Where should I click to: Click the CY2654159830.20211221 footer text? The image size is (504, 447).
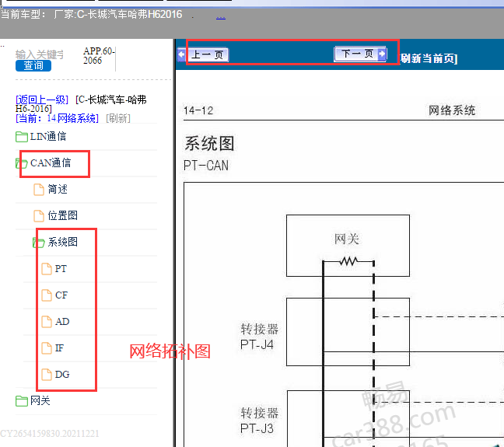(50, 434)
